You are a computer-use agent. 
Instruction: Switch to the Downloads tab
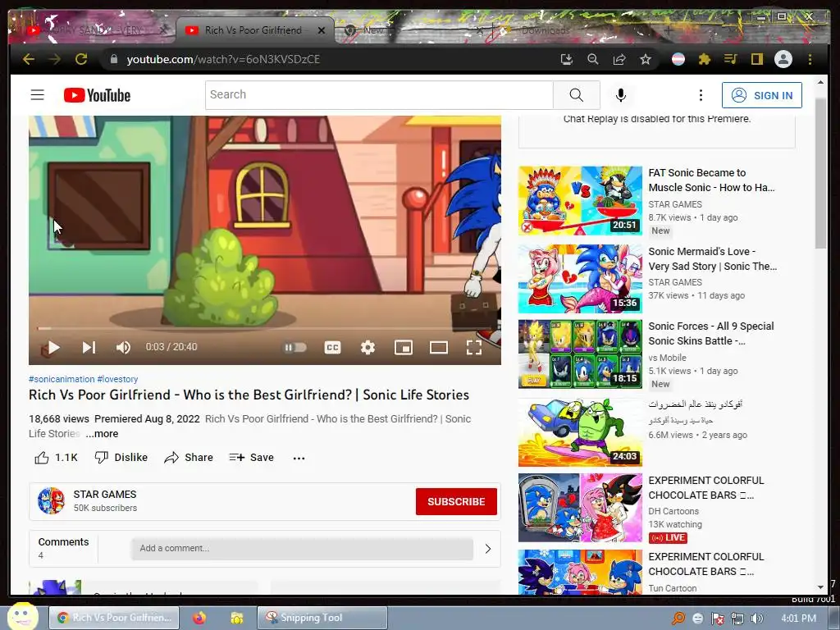click(x=546, y=30)
